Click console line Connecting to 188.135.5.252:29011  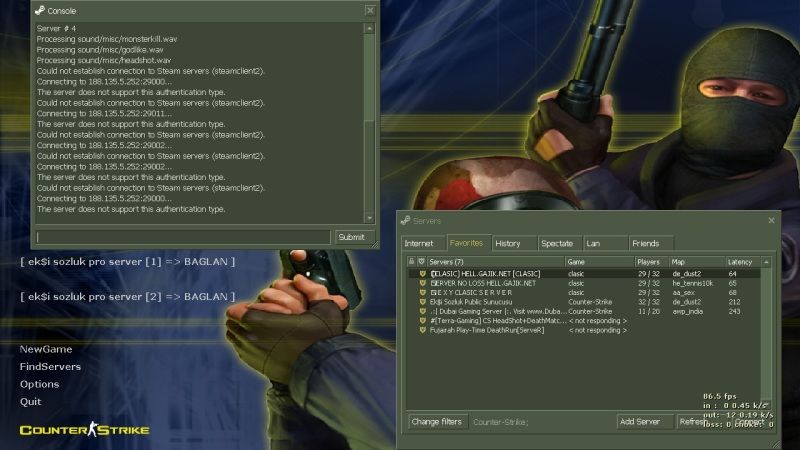coord(104,113)
